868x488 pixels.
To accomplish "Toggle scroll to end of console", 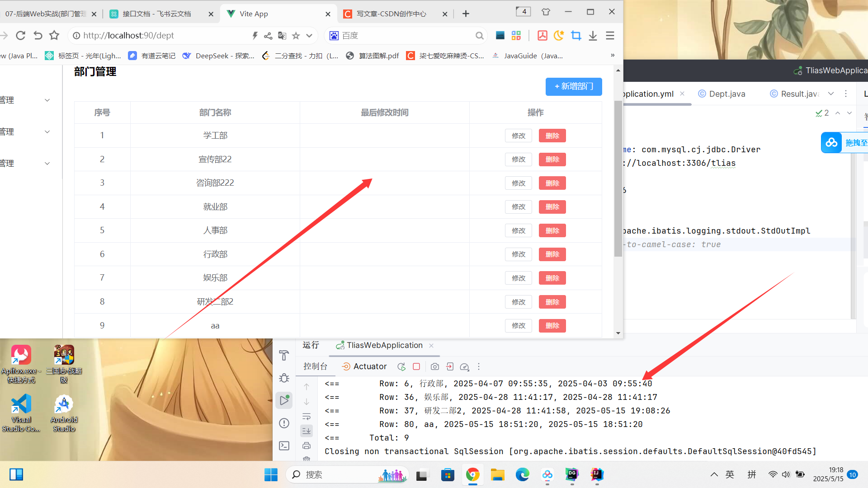I will point(307,431).
